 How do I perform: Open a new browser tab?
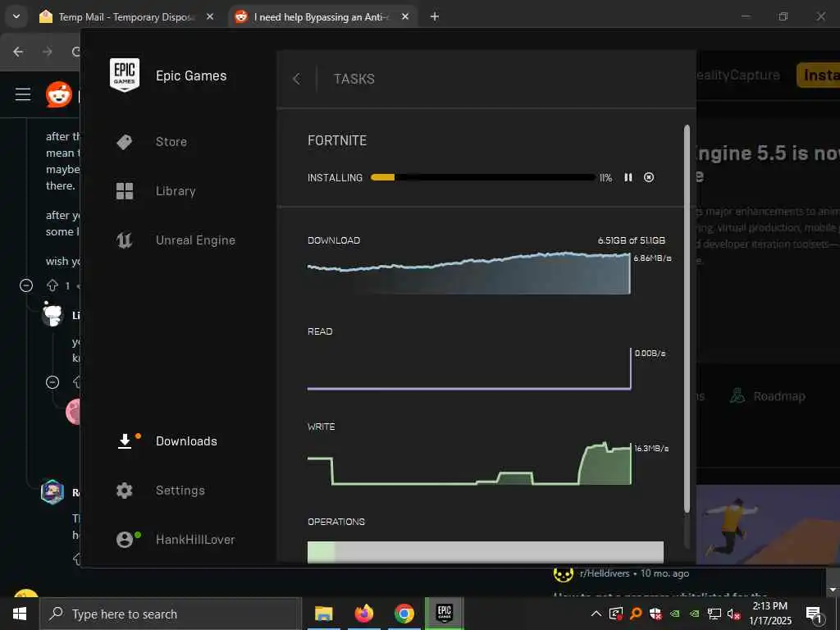(435, 16)
